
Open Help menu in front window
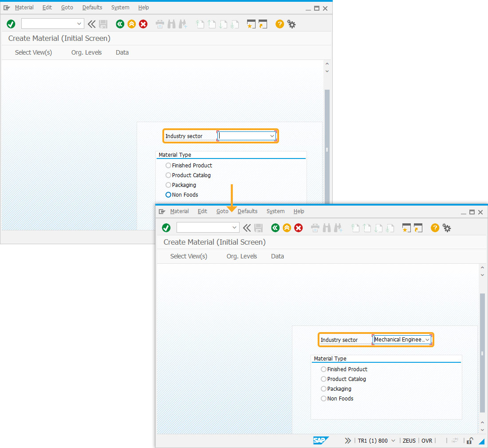[x=299, y=211]
